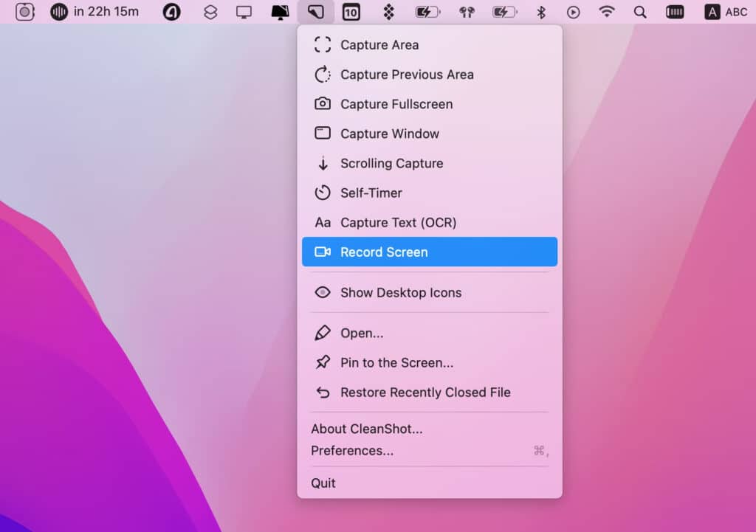Click the Wi-Fi status icon
756x532 pixels.
tap(607, 12)
